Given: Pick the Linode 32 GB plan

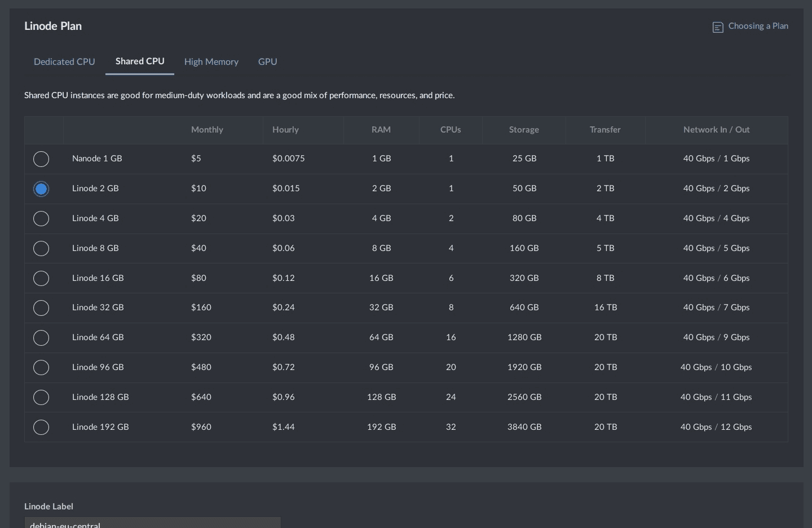Looking at the screenshot, I should (x=41, y=308).
